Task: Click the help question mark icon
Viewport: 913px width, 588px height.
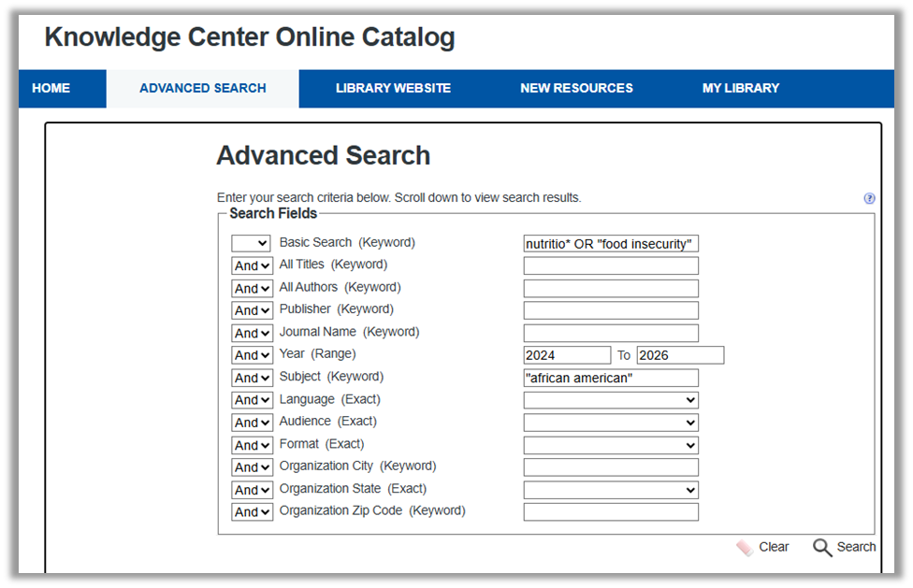Action: (869, 198)
